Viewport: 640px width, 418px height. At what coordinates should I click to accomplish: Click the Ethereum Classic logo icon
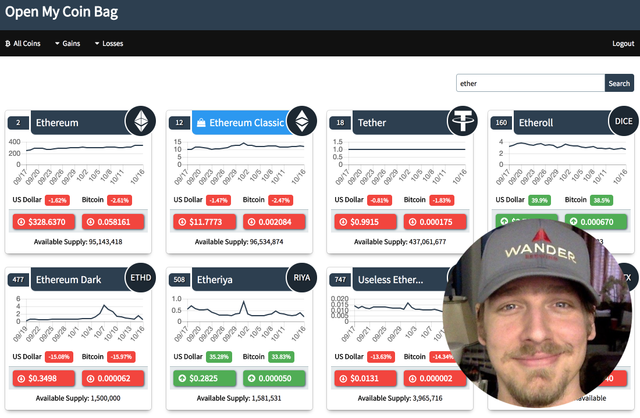302,121
